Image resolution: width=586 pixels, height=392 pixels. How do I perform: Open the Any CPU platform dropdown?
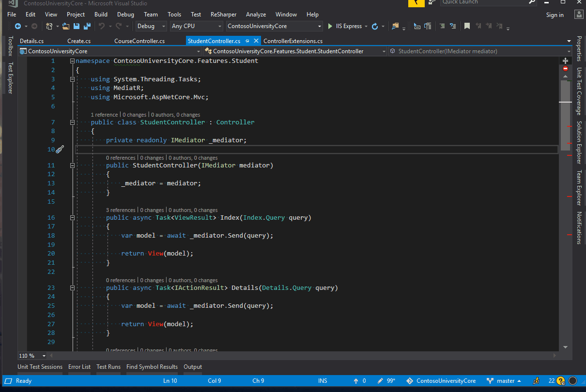pyautogui.click(x=197, y=26)
